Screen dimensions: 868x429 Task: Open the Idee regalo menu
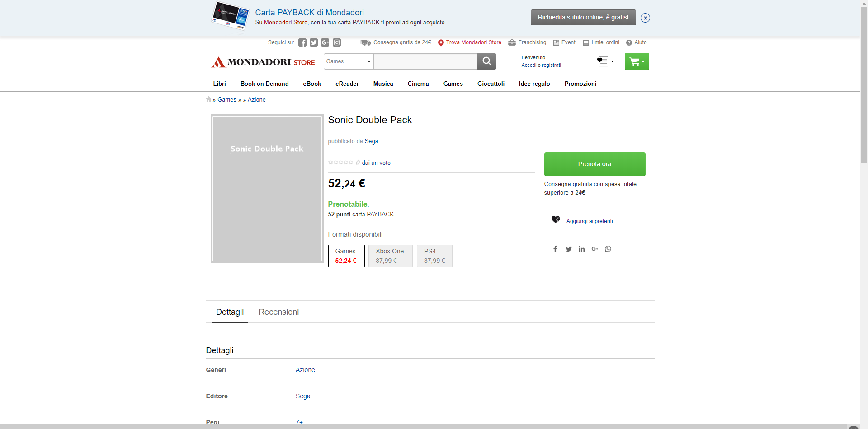point(534,84)
